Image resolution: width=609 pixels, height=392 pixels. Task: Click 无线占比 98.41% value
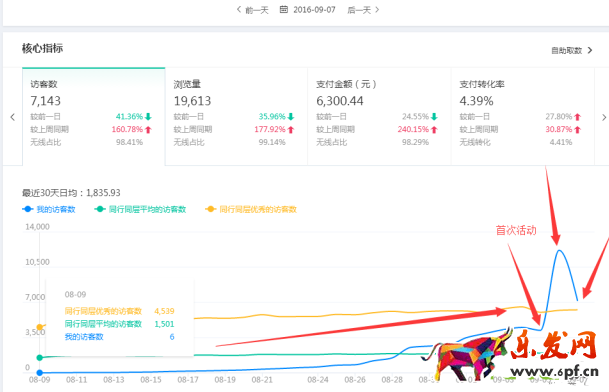129,142
